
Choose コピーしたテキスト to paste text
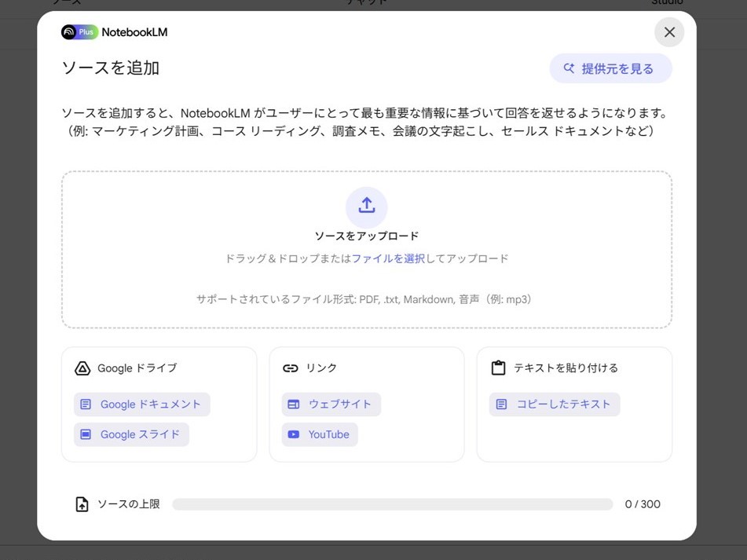[555, 404]
